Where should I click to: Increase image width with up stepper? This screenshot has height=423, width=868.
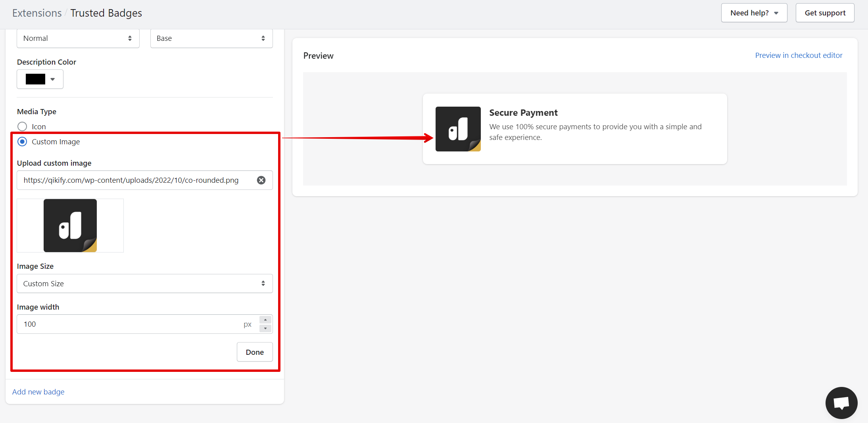pyautogui.click(x=265, y=320)
